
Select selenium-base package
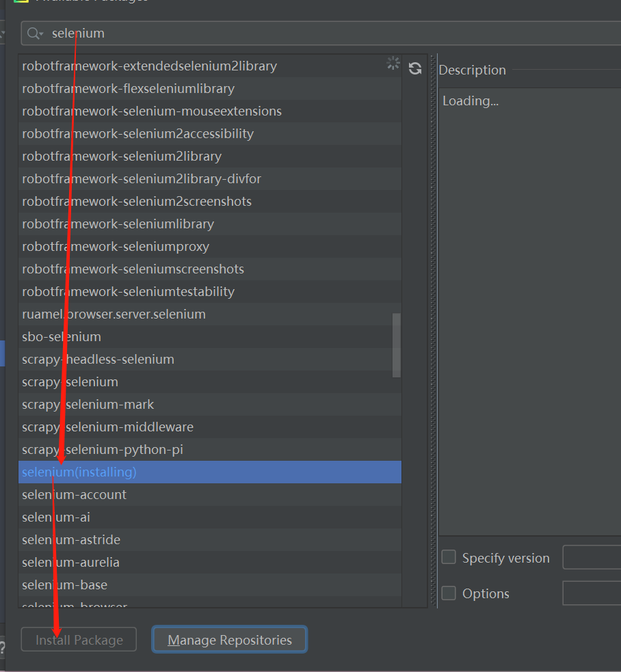point(210,585)
